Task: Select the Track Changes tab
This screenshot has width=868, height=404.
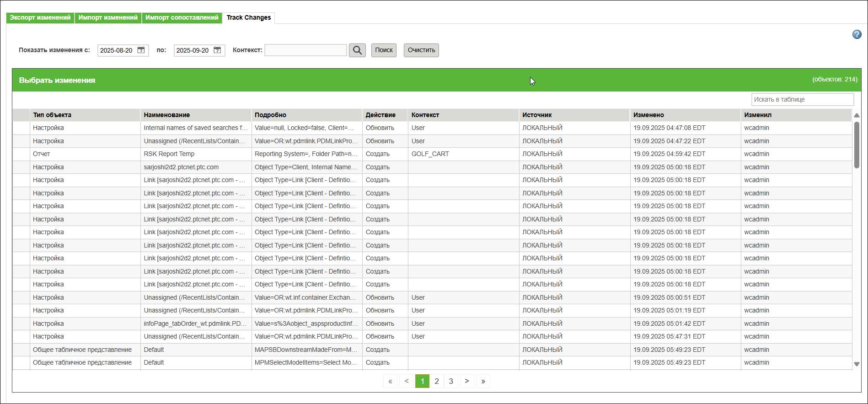Action: coord(249,17)
